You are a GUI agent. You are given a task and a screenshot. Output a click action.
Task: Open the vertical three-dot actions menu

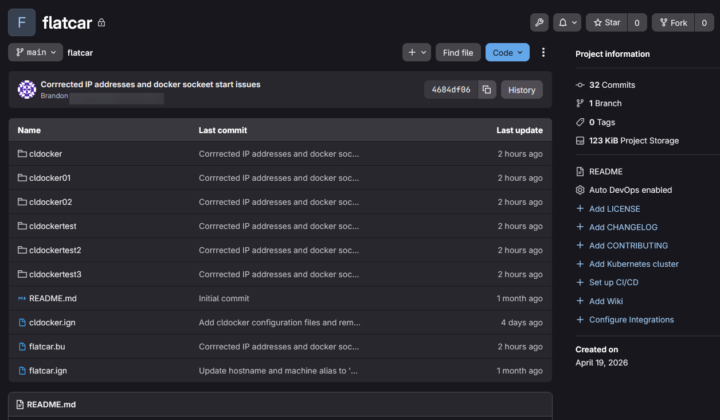543,52
